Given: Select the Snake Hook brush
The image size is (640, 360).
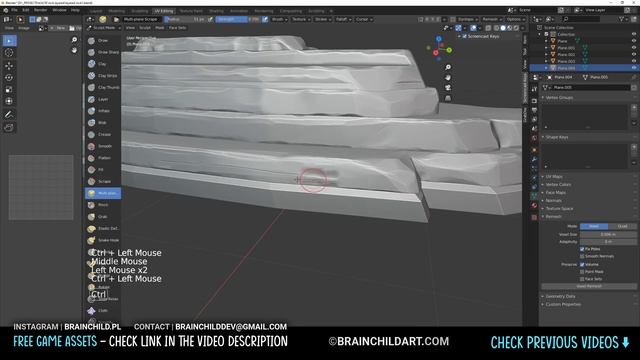Looking at the screenshot, I should pos(102,240).
